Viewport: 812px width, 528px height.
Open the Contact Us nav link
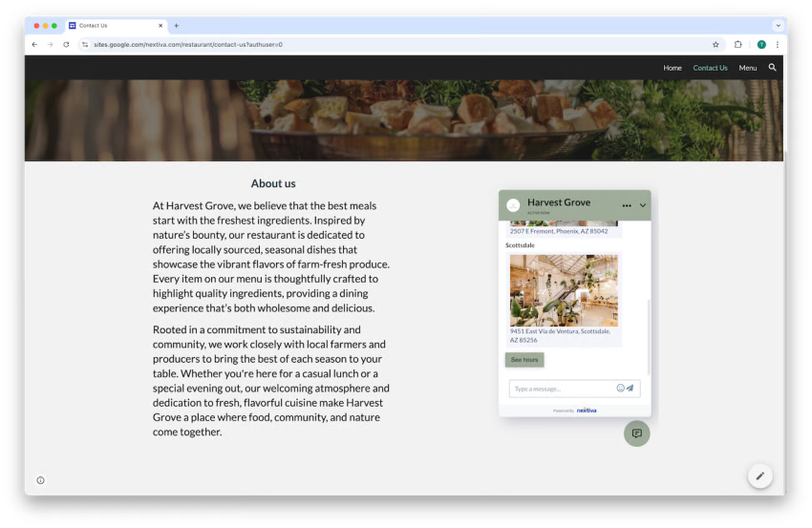tap(710, 68)
